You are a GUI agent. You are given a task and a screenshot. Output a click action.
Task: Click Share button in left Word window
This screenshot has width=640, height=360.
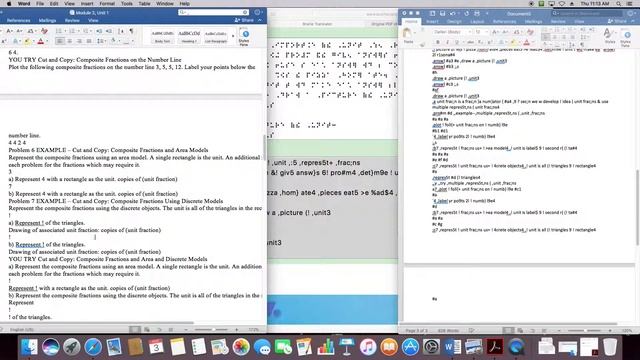coord(244,20)
